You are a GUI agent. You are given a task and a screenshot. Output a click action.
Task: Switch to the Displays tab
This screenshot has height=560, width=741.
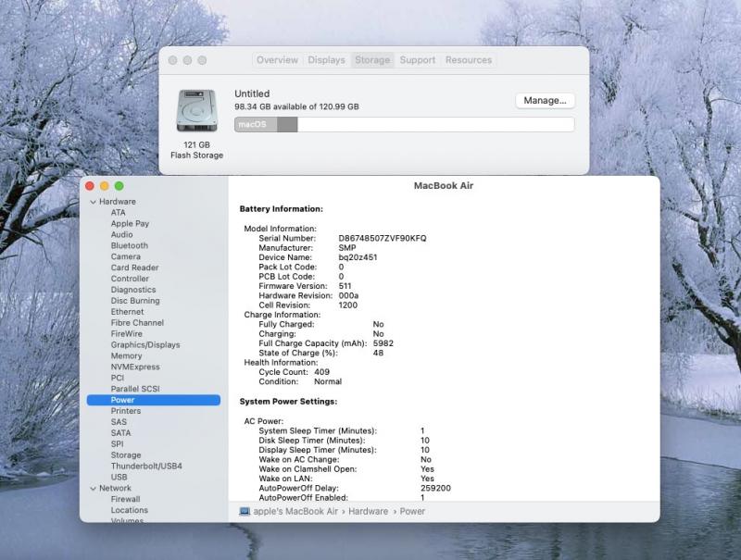(x=327, y=60)
